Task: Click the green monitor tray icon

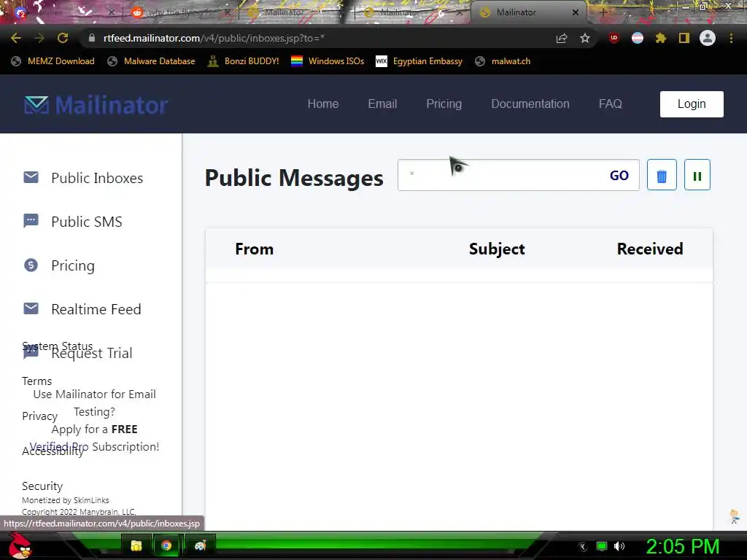Action: pyautogui.click(x=602, y=546)
